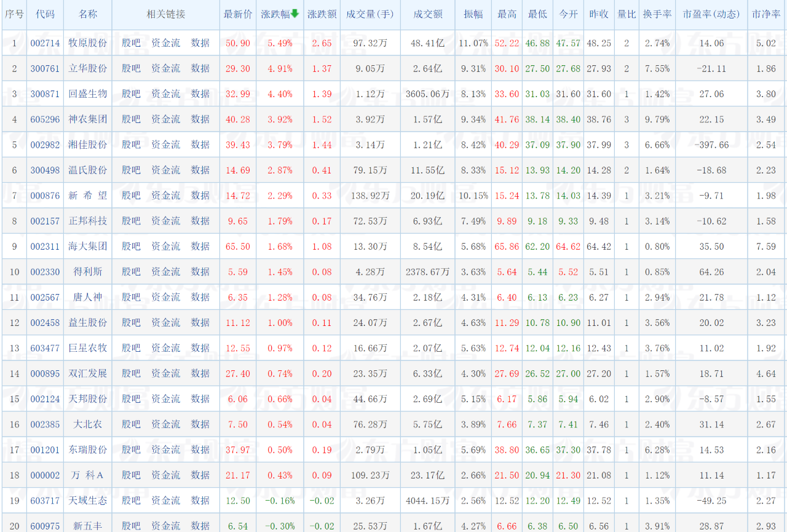Image resolution: width=787 pixels, height=532 pixels.
Task: Sort table by 昨收 column header
Action: click(x=599, y=14)
